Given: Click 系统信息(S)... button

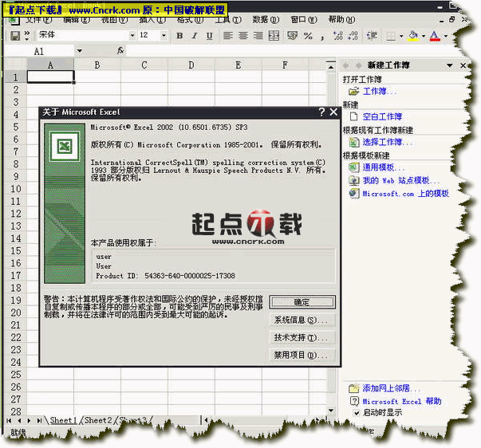Looking at the screenshot, I should 302,320.
